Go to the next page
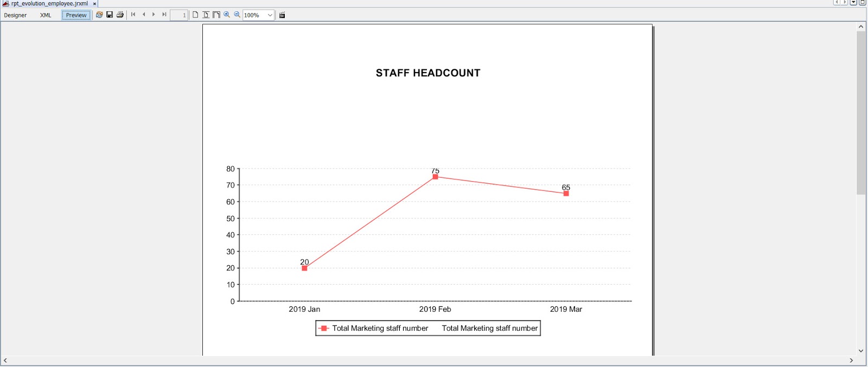Viewport: 868px width, 367px height. [x=154, y=15]
